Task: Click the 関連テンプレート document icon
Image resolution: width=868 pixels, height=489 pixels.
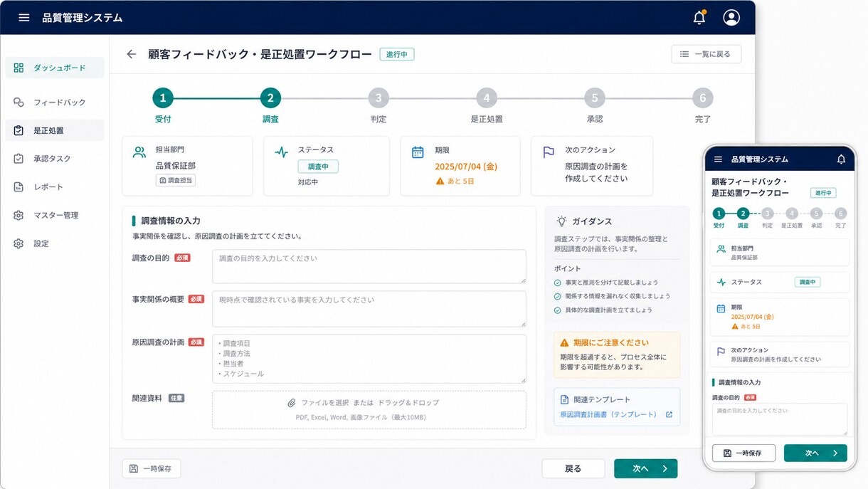Action: 565,399
